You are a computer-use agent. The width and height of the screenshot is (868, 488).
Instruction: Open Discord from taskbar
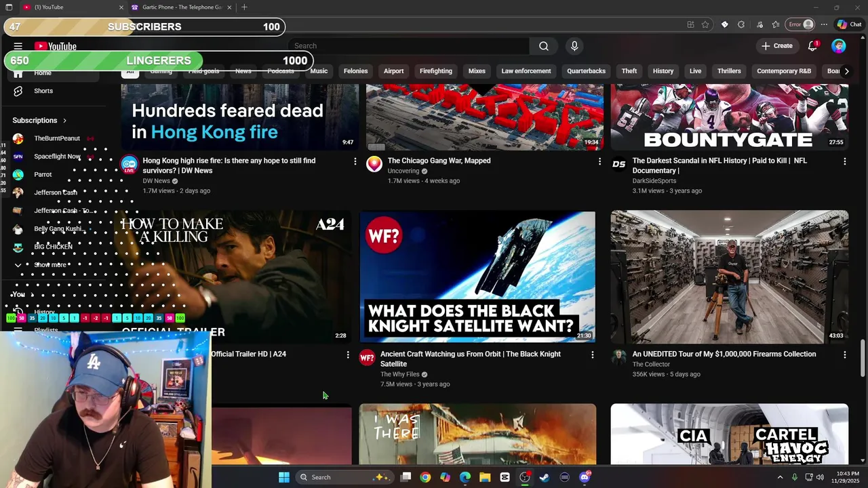click(585, 477)
